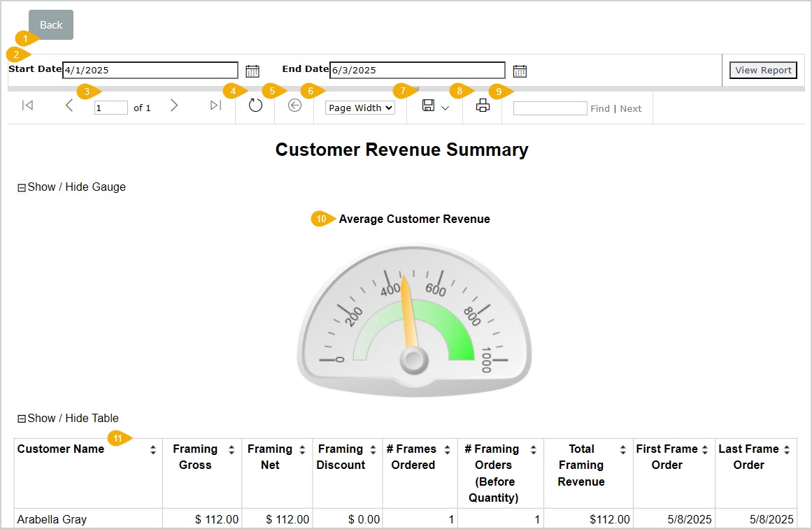
Task: Open the Start Date calendar picker
Action: (x=252, y=70)
